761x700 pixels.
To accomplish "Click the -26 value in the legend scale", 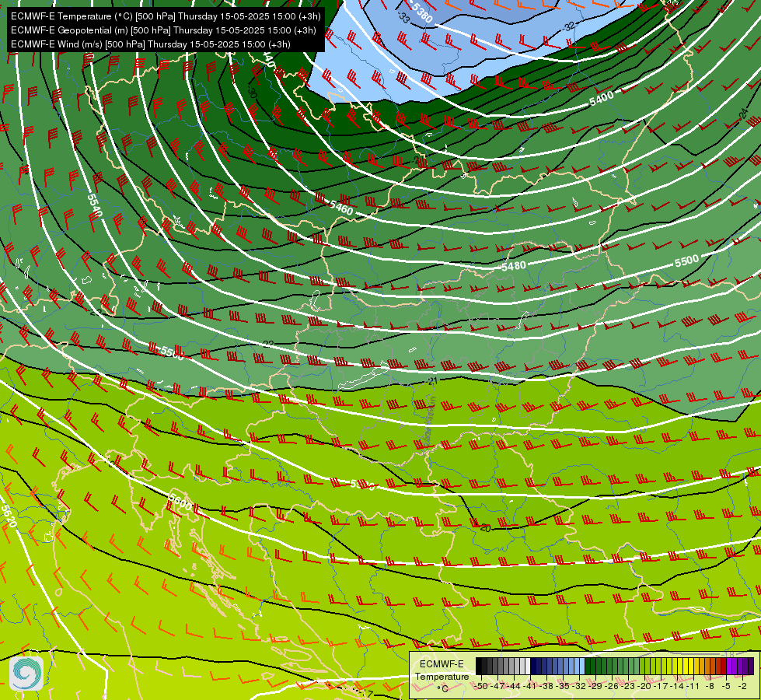I will click(x=612, y=686).
